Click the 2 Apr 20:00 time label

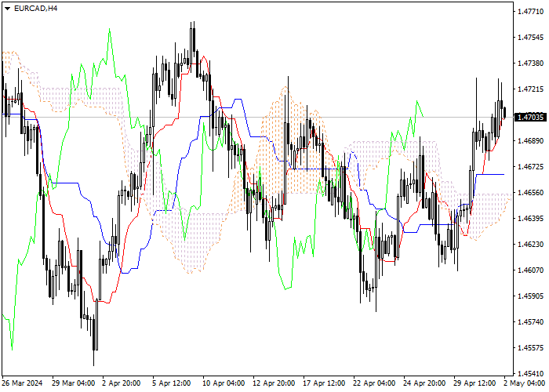click(x=122, y=383)
